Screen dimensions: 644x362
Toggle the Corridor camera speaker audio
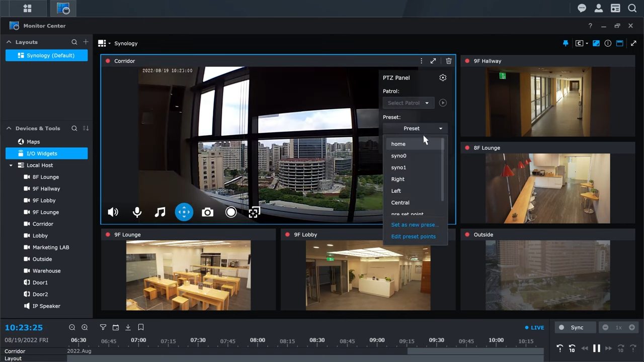point(113,212)
